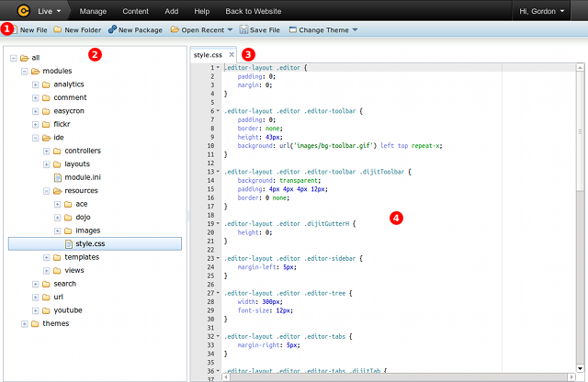Click the Change Theme icon

coord(293,30)
